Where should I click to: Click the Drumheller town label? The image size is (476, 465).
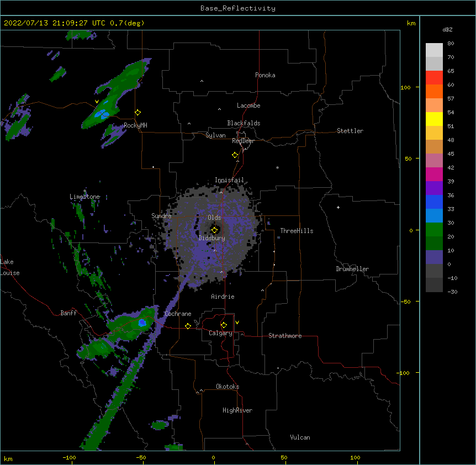(352, 269)
